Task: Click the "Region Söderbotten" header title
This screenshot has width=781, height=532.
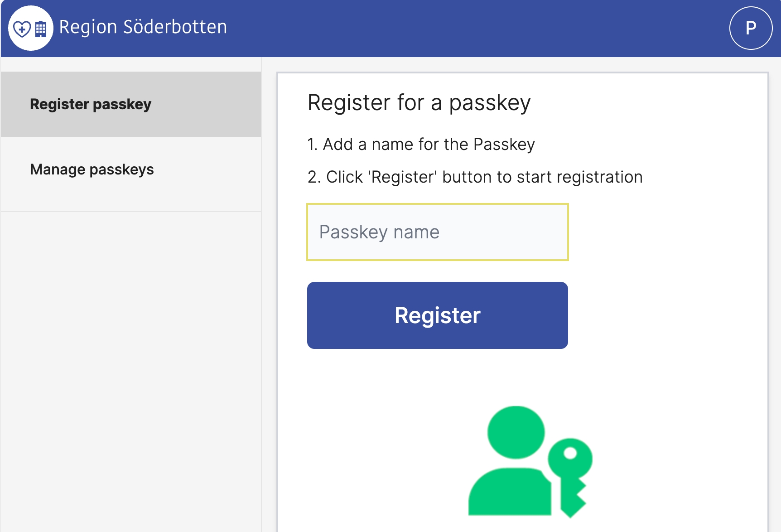Action: pyautogui.click(x=143, y=27)
